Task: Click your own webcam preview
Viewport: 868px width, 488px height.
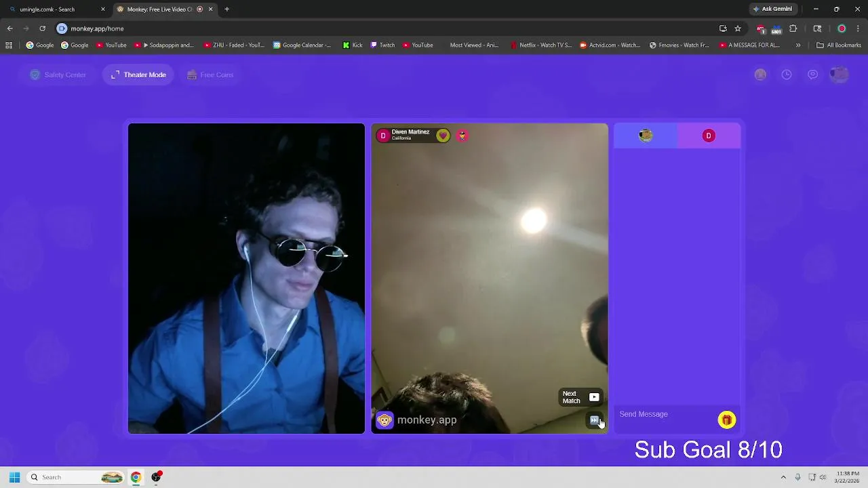Action: (x=246, y=278)
